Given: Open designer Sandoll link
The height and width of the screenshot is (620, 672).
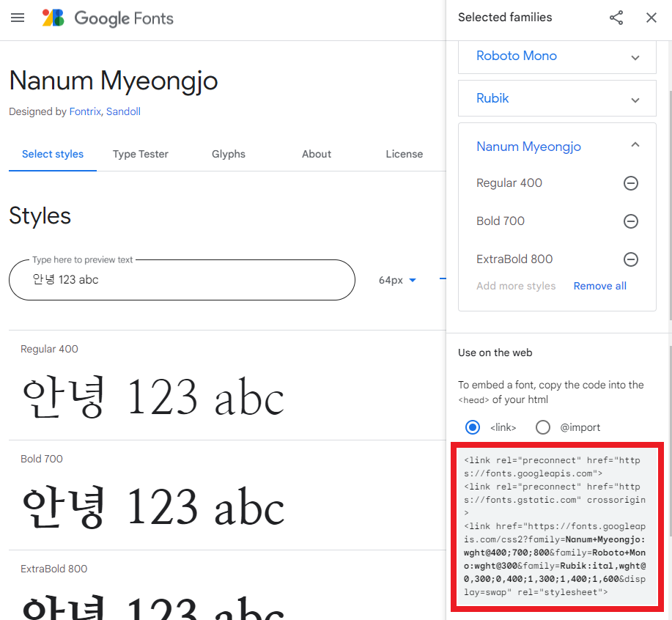Looking at the screenshot, I should pos(123,111).
